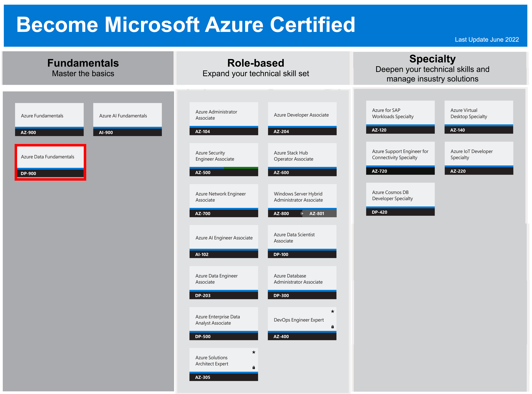The image size is (532, 394).
Task: Click plus icon between AZ-800 and AZ-801
Action: tap(302, 213)
